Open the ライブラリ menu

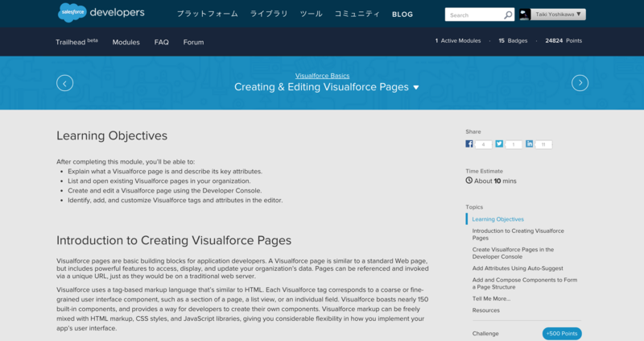[x=269, y=14]
